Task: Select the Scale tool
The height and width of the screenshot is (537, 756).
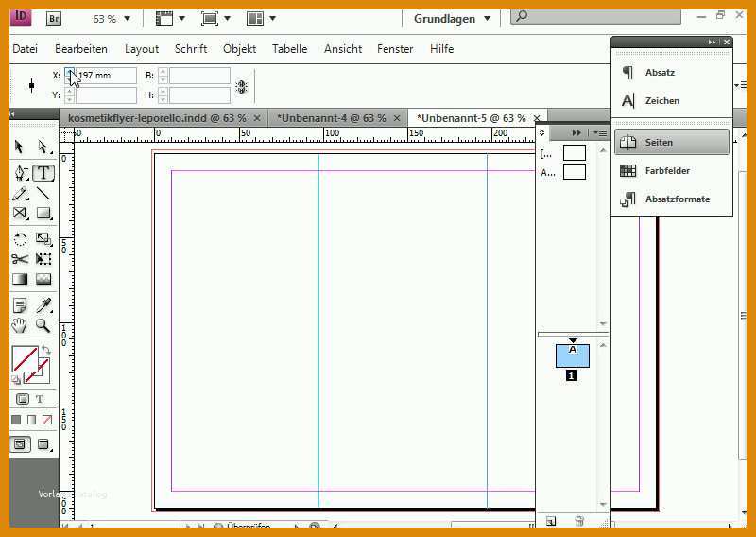Action: click(43, 239)
